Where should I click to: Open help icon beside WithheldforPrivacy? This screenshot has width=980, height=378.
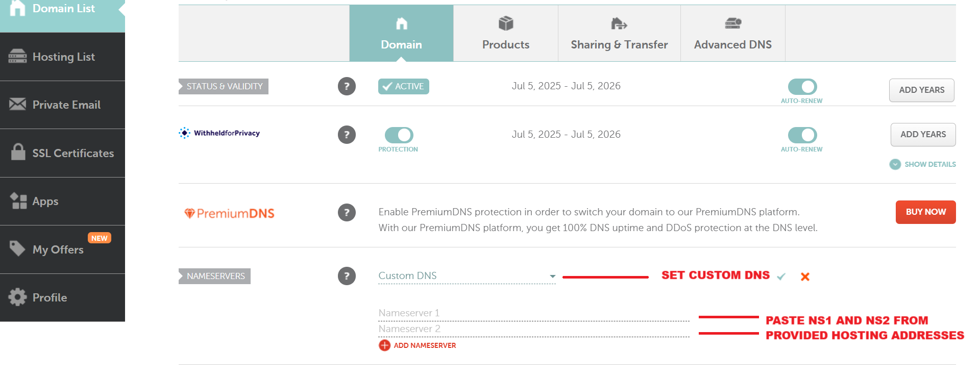[347, 135]
